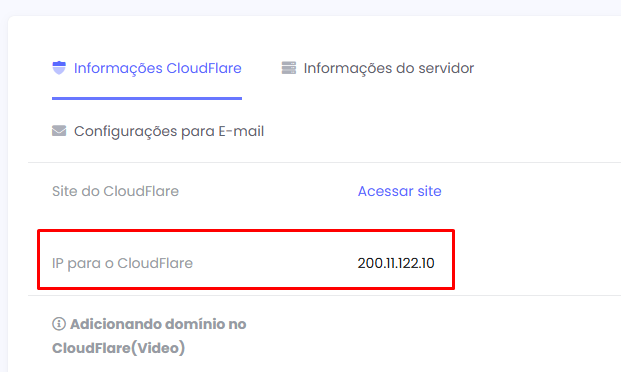Click the server stack icon
The width and height of the screenshot is (621, 372).
point(289,68)
